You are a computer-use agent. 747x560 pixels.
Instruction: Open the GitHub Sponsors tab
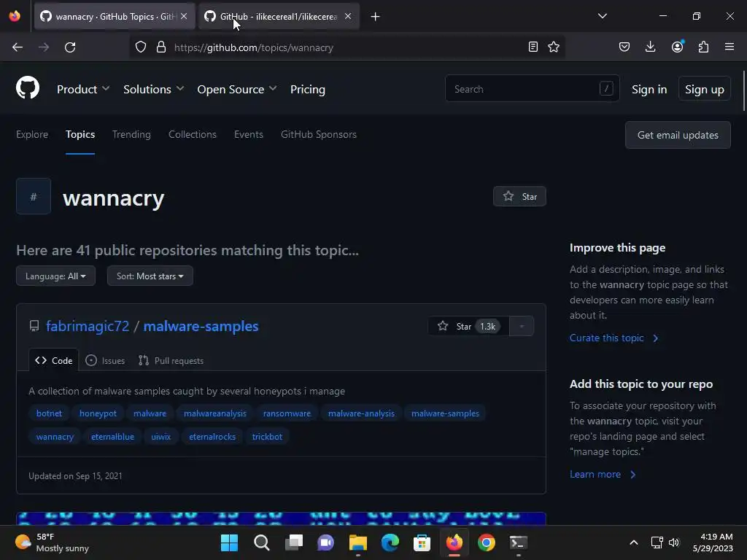click(x=318, y=134)
